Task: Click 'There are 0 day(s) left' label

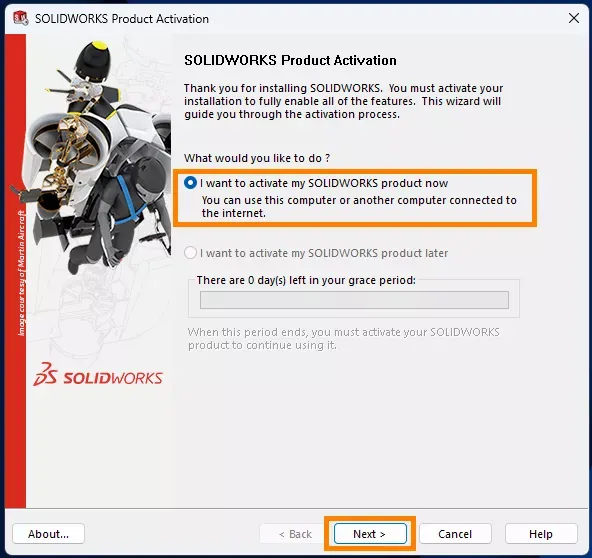Action: click(306, 280)
